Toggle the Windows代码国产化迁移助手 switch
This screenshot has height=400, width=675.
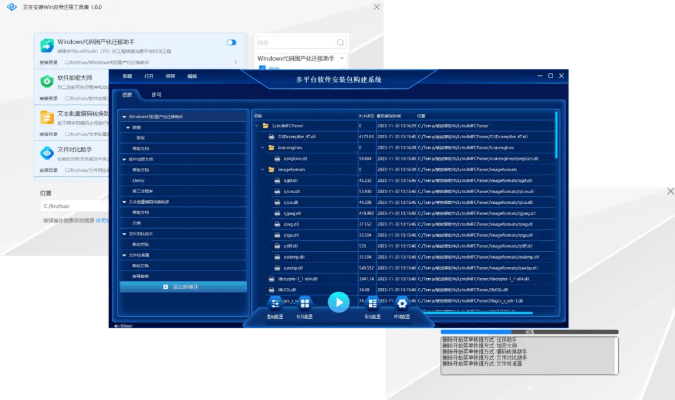point(231,42)
